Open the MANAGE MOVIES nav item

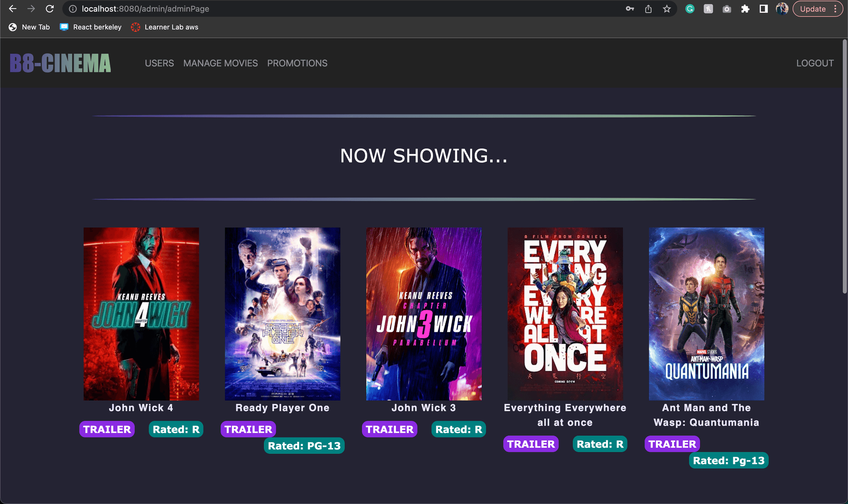[x=221, y=63]
